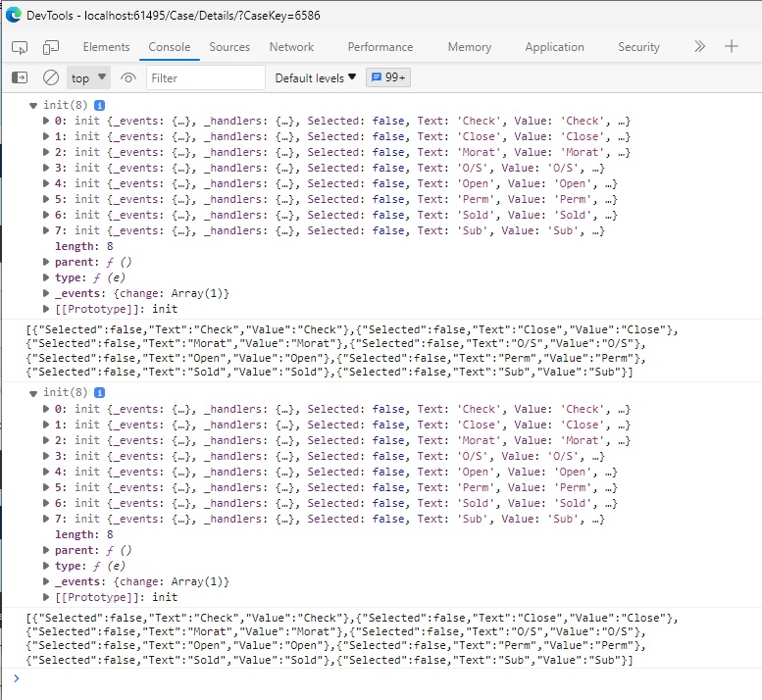This screenshot has width=762, height=700.
Task: Clear the console with the ban icon
Action: coord(50,77)
